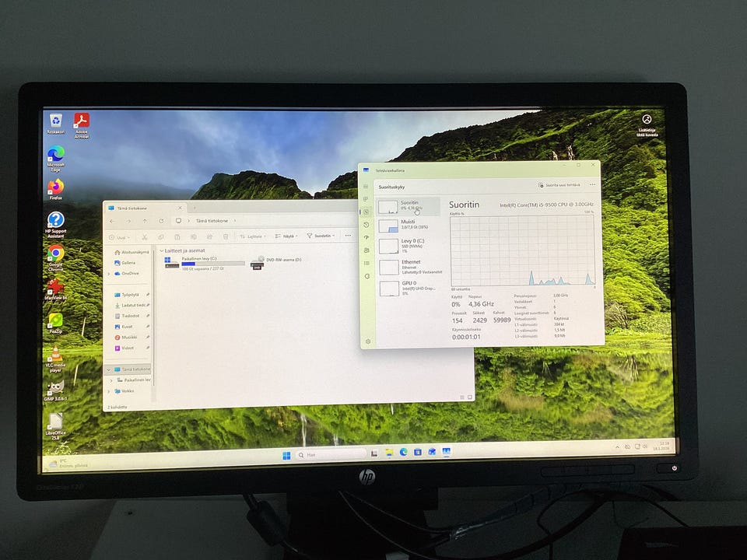This screenshot has height=560, width=747.
Task: Select the Tämä tietokone tab in File Explorer
Action: [145, 208]
